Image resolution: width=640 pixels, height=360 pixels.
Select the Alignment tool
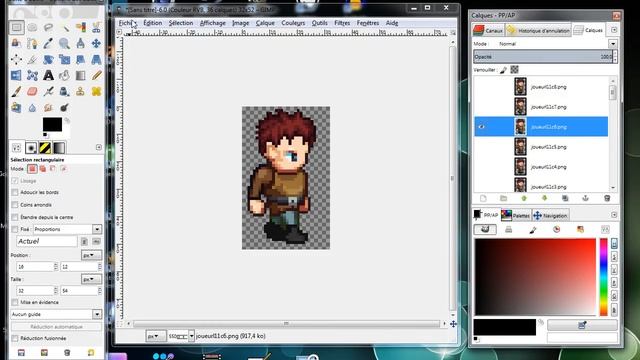(16, 60)
